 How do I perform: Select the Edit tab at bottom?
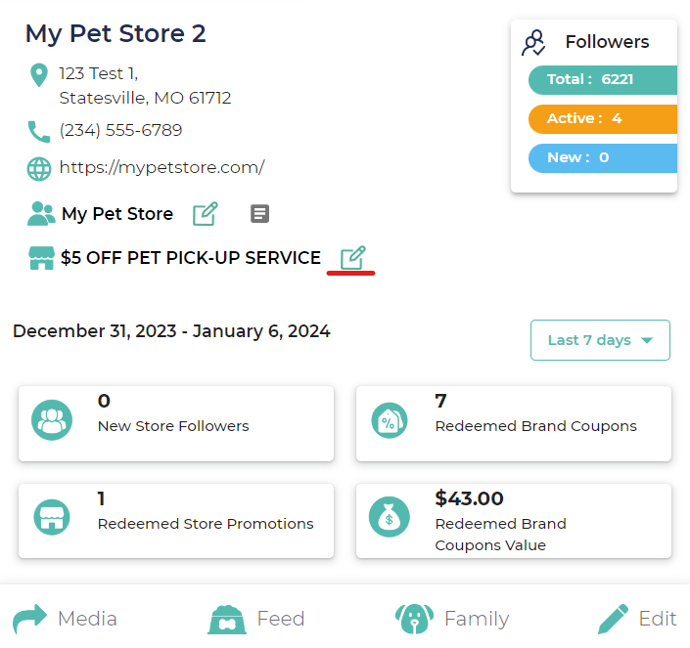click(637, 619)
